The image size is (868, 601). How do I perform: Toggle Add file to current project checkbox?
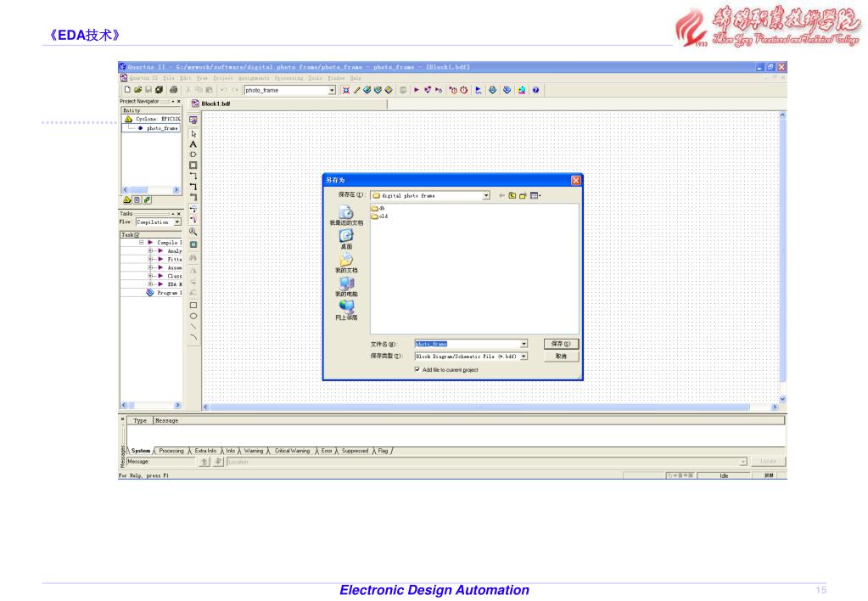click(417, 369)
